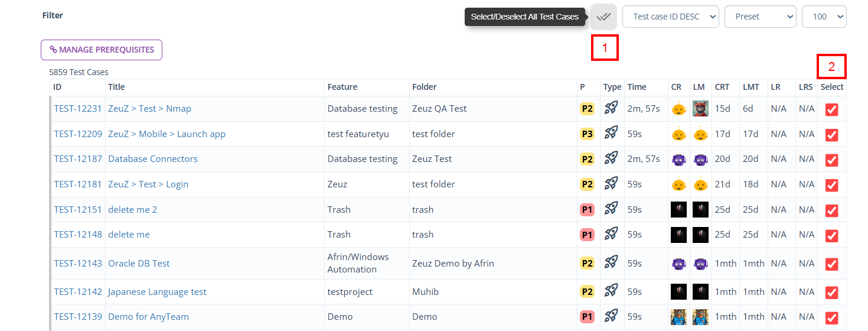Click the Folder column header
This screenshot has height=331, width=868.
[424, 87]
